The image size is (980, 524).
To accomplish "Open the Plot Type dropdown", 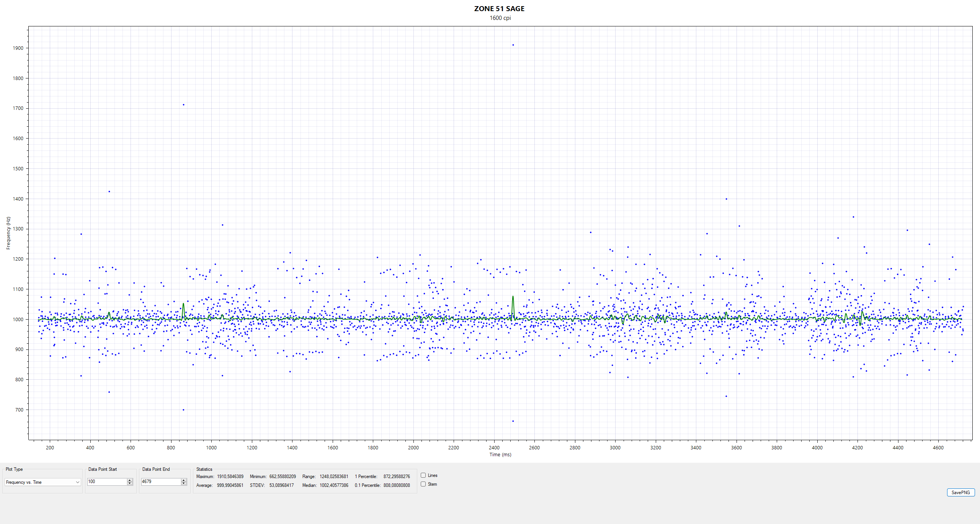I will [x=42, y=482].
